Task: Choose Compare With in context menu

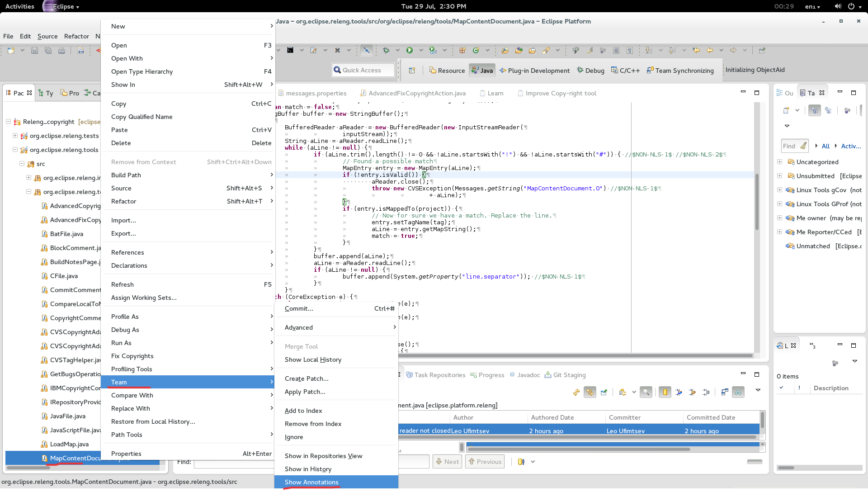Action: pyautogui.click(x=188, y=395)
